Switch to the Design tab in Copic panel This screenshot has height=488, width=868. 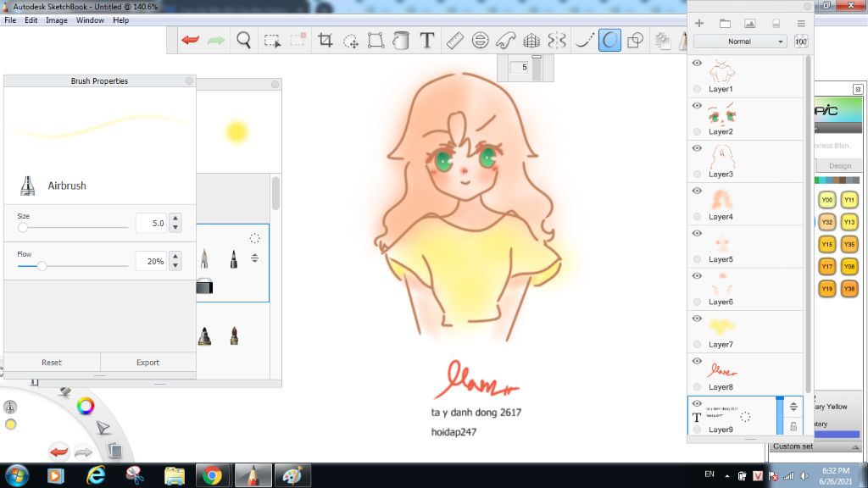840,165
